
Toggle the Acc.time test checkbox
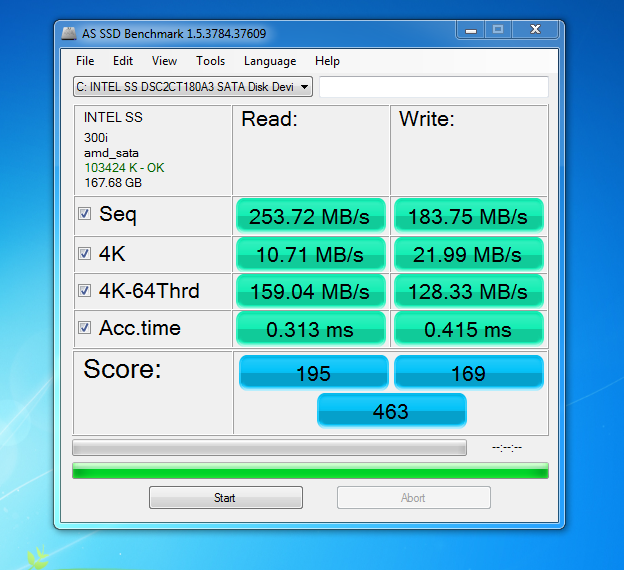84,328
